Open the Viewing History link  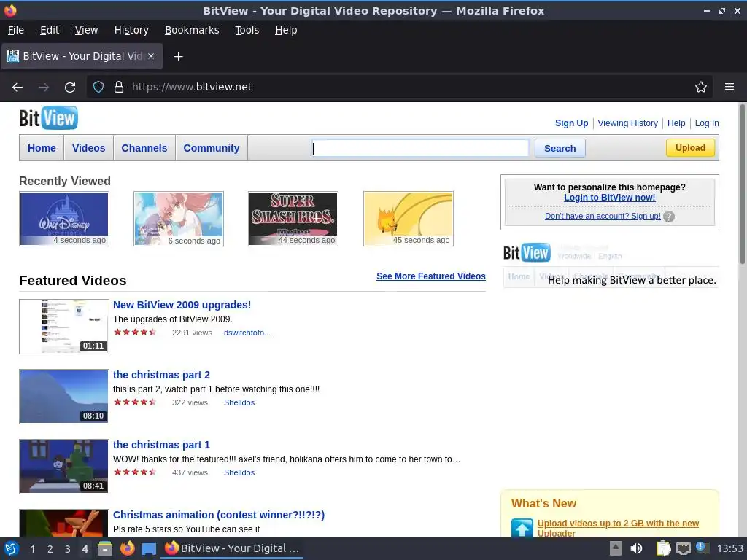[627, 122]
